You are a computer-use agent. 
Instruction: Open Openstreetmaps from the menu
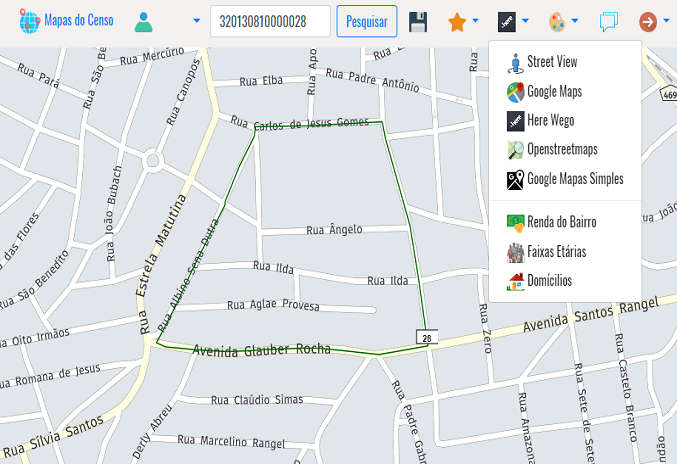[561, 149]
